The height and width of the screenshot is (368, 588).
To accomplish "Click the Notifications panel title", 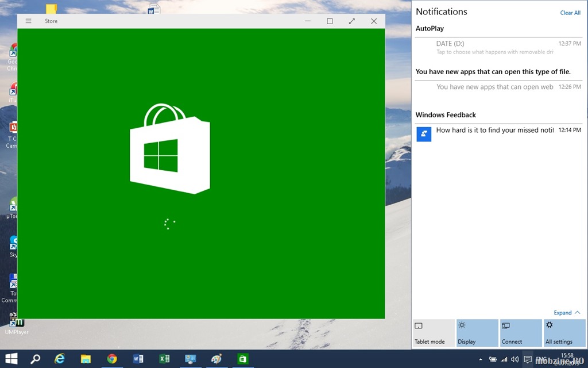I will click(x=442, y=11).
